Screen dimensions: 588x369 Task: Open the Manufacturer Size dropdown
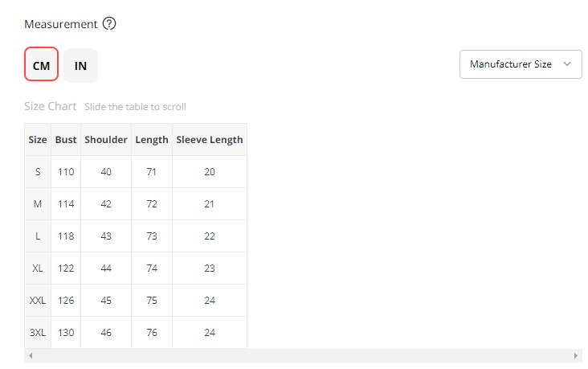521,64
